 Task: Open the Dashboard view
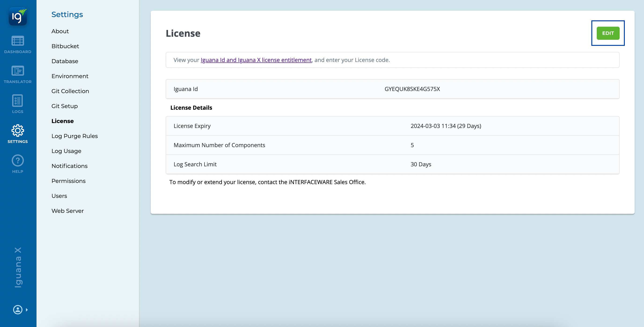(18, 44)
